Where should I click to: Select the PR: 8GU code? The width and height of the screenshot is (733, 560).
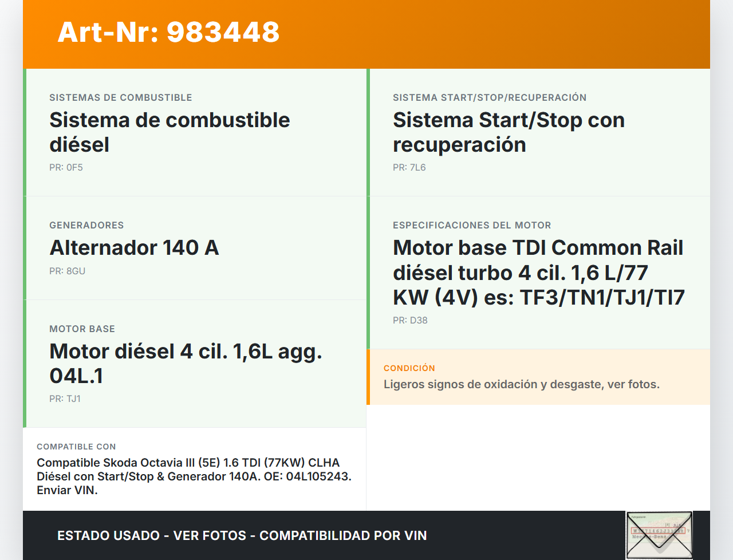tap(67, 271)
